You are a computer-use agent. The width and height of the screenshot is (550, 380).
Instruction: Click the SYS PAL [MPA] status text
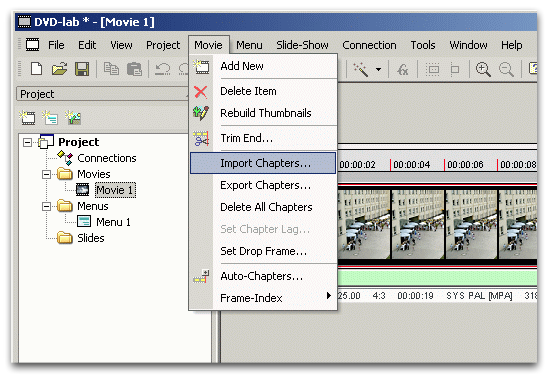tap(479, 296)
